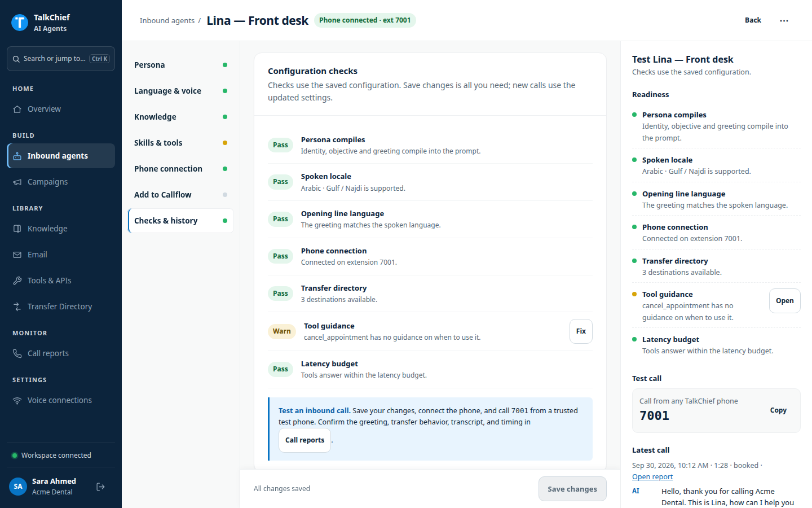Click Transfer directory in Readiness list
Image resolution: width=812 pixels, height=508 pixels.
pyautogui.click(x=675, y=261)
